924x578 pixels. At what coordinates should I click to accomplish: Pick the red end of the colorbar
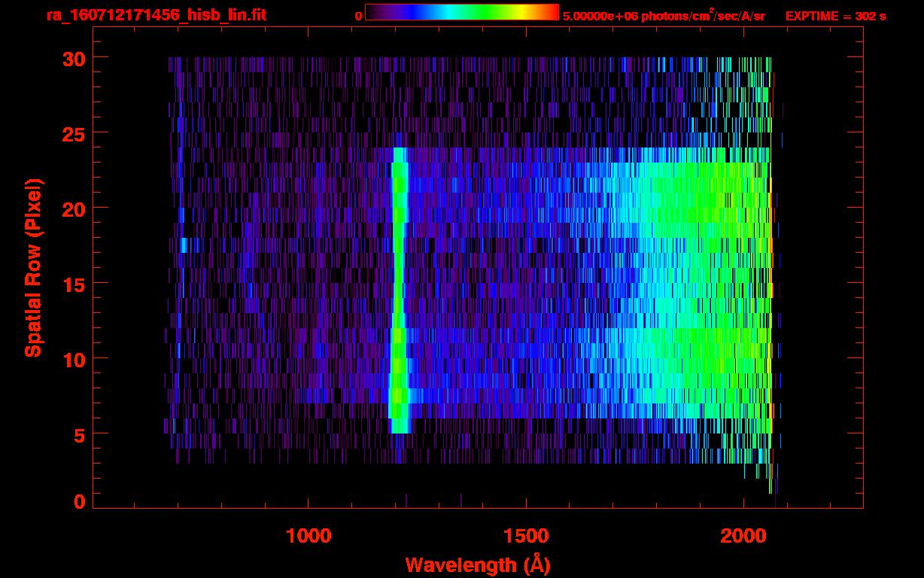point(551,12)
